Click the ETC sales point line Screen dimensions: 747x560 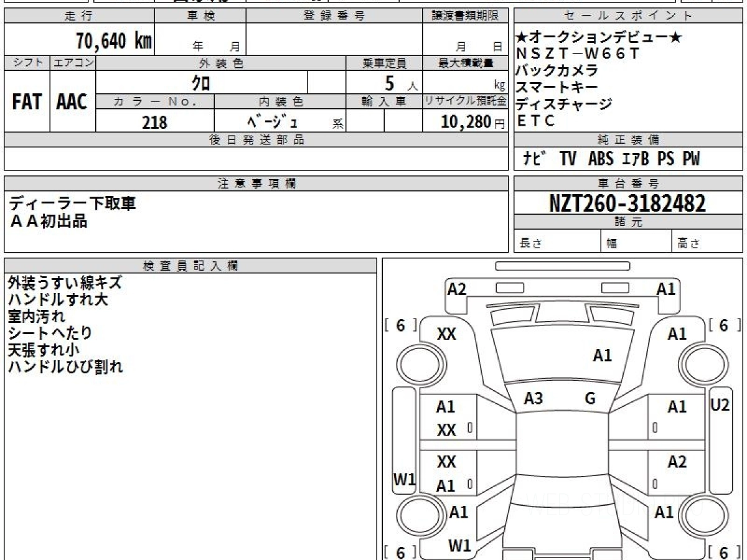click(x=535, y=121)
